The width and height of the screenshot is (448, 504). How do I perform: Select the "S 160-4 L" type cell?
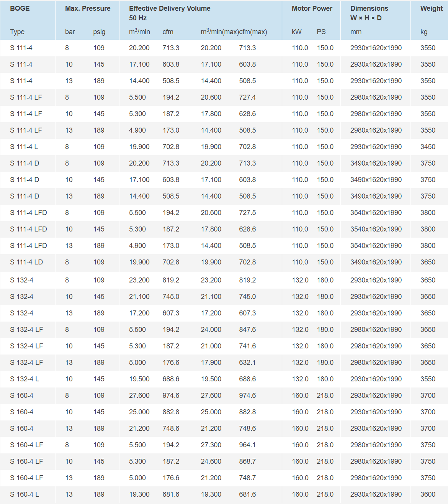[25, 494]
